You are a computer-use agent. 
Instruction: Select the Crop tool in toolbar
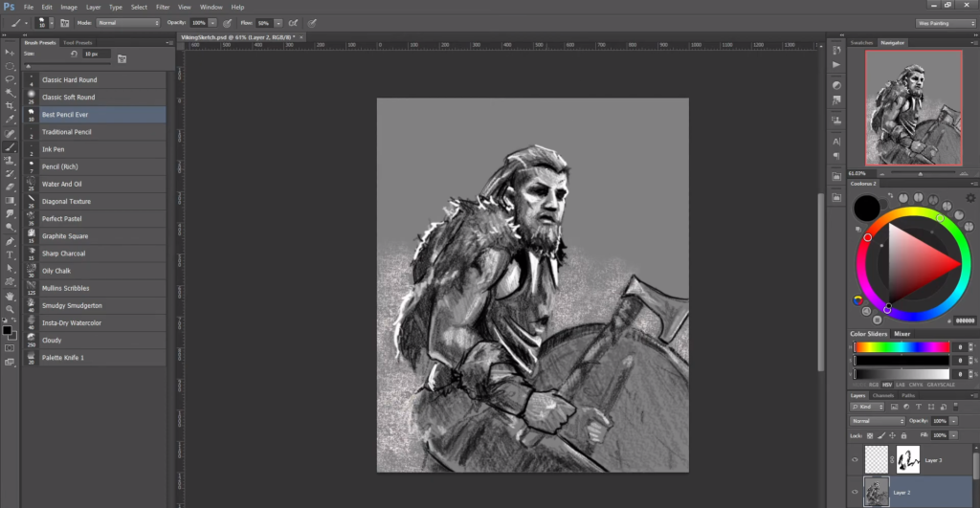(x=10, y=106)
